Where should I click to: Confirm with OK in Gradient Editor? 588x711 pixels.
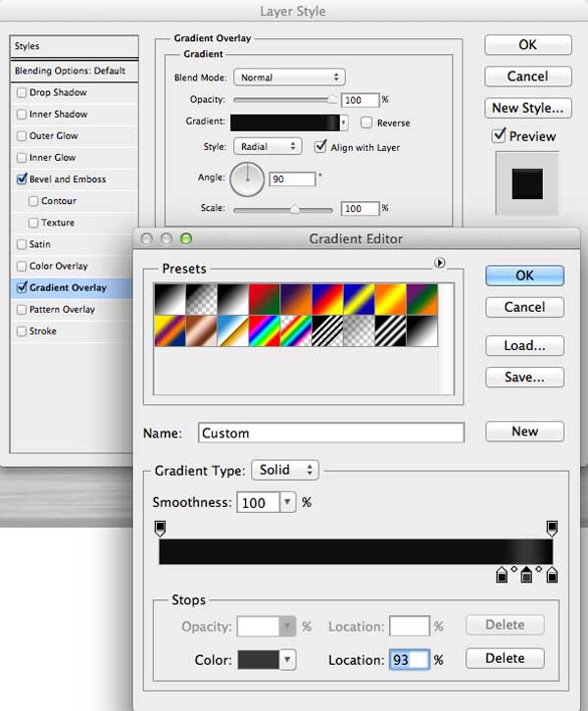pyautogui.click(x=524, y=276)
